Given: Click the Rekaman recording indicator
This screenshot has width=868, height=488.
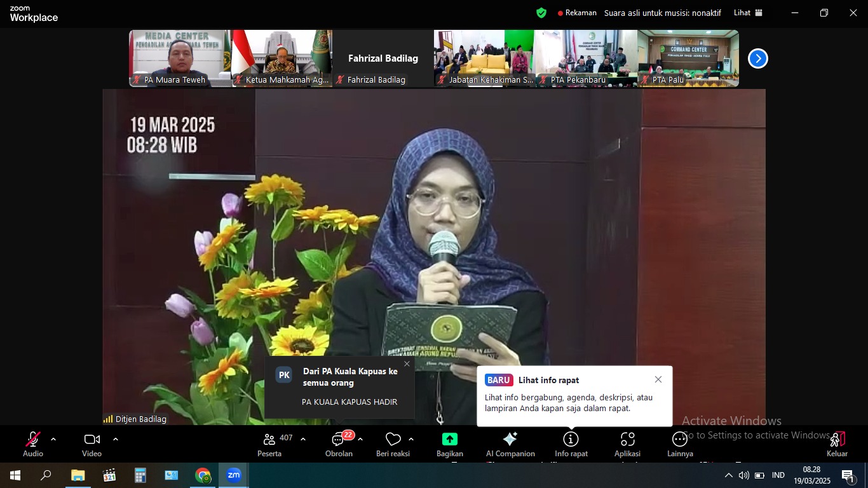Looking at the screenshot, I should point(577,13).
